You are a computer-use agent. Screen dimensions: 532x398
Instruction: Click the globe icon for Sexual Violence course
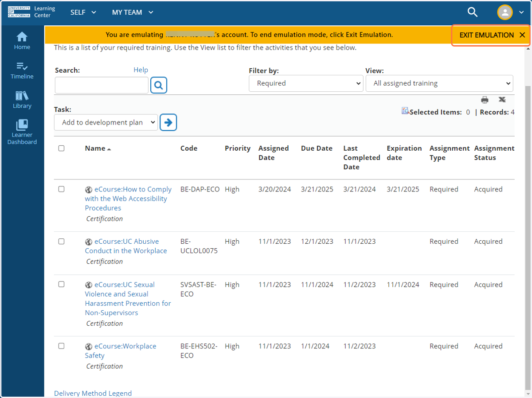89,285
